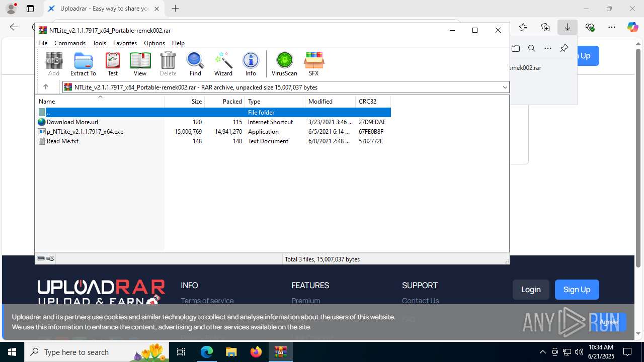Viewport: 644px width, 362px height.
Task: Open the Find tool in WinRAR
Action: click(195, 64)
